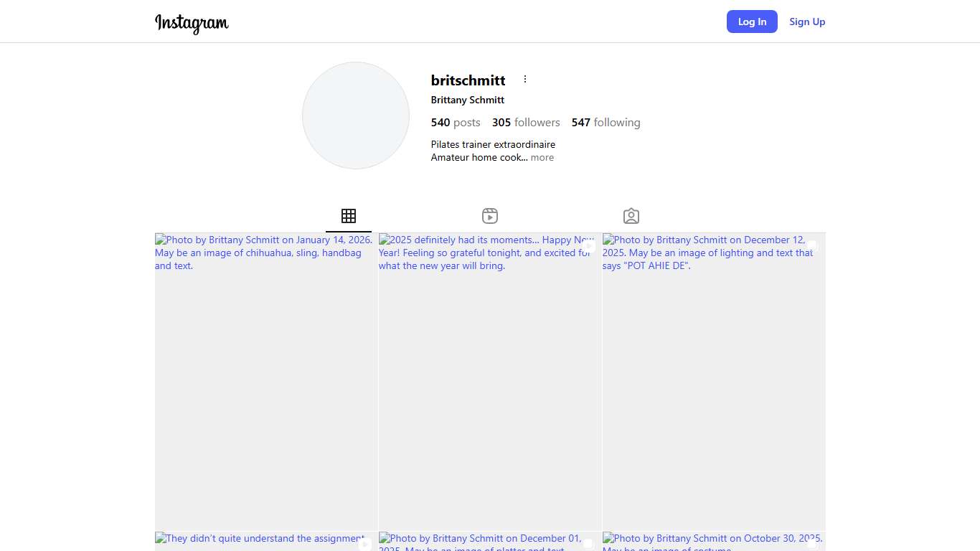This screenshot has height=551, width=980.
Task: Open the profile options three-dot menu
Action: 525,80
